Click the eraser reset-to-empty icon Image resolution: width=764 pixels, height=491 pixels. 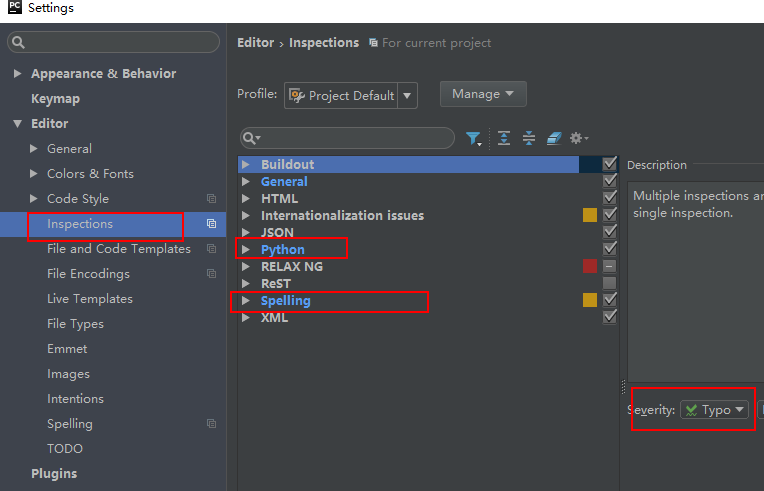554,138
